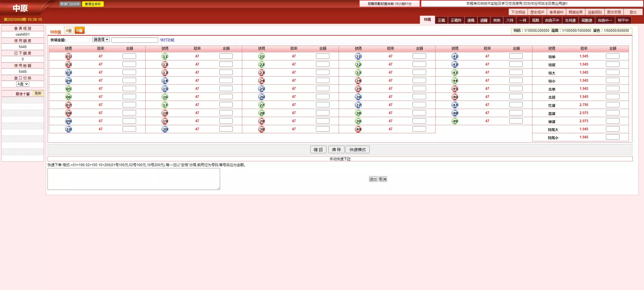Switch to the A盤 board toggle

pyautogui.click(x=69, y=30)
